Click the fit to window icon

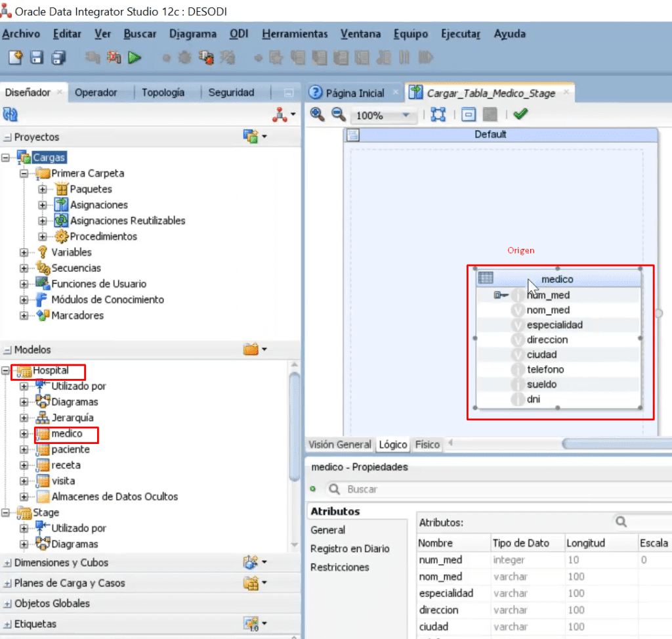coord(438,114)
